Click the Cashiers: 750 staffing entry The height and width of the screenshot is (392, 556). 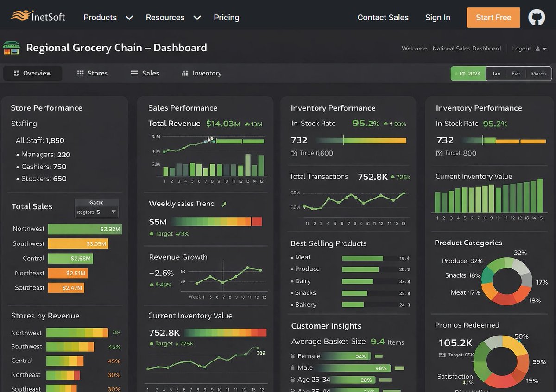44,167
